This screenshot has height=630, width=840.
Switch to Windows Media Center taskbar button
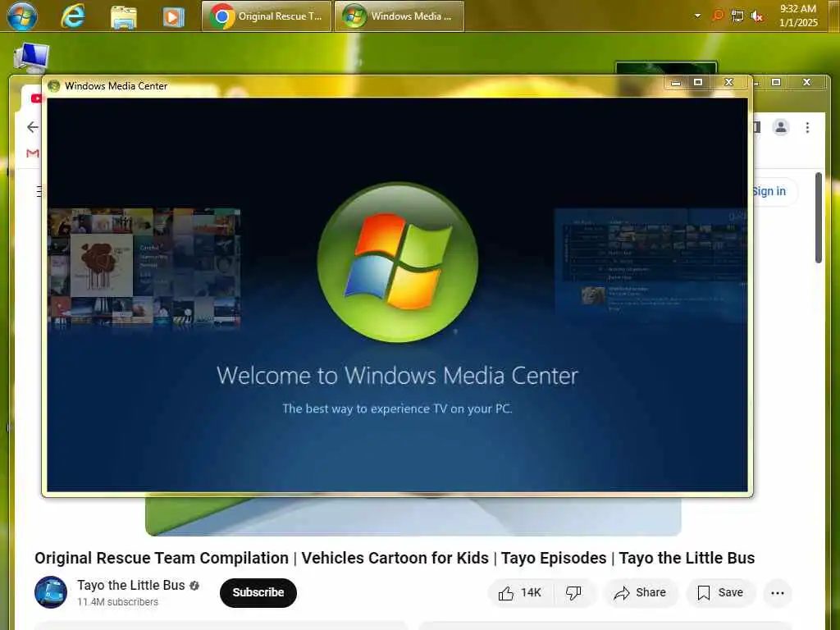click(x=399, y=16)
